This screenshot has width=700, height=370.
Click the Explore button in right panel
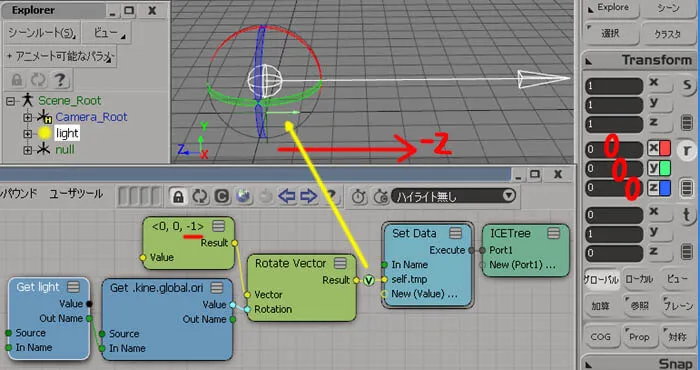611,8
